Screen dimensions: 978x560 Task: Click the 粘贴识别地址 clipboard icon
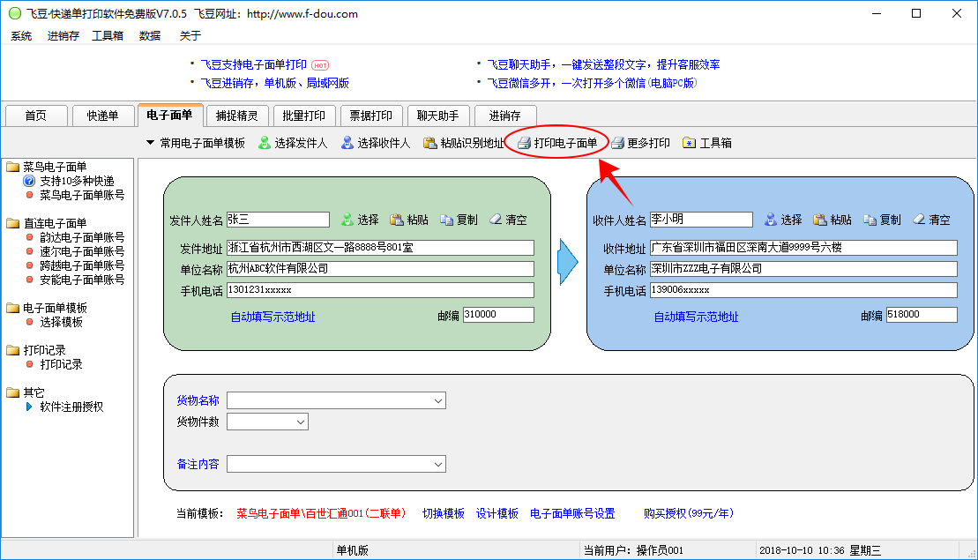[x=429, y=143]
